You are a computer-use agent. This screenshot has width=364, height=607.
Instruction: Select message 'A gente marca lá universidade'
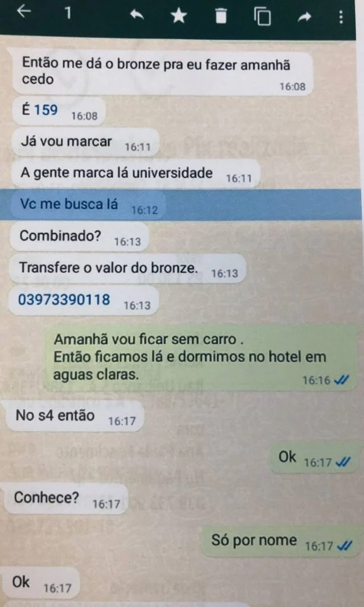coord(136,174)
